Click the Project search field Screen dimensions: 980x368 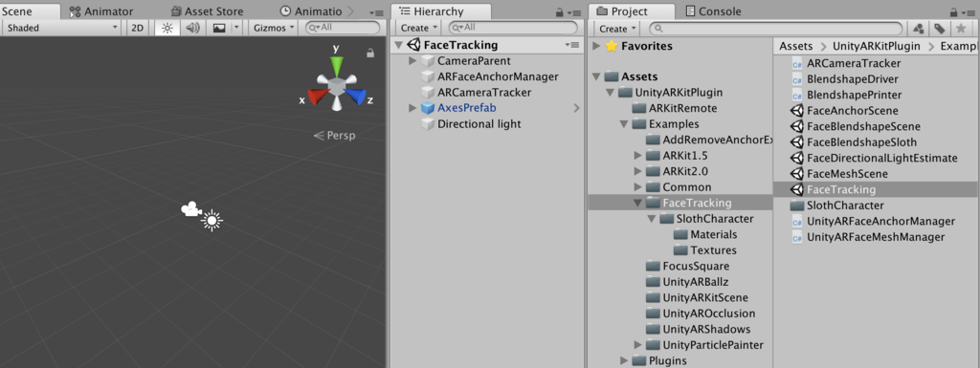tap(775, 28)
